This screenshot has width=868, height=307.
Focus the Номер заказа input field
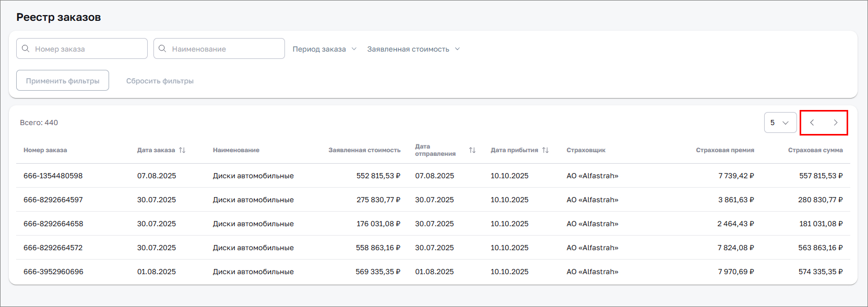point(88,49)
